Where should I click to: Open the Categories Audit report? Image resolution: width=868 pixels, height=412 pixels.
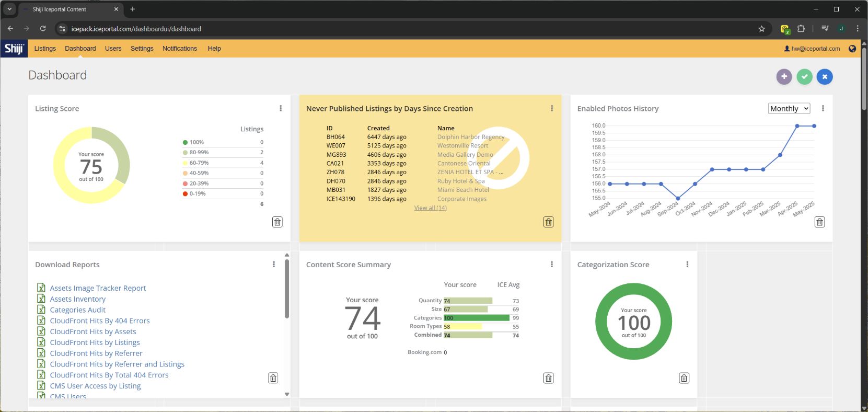(77, 310)
